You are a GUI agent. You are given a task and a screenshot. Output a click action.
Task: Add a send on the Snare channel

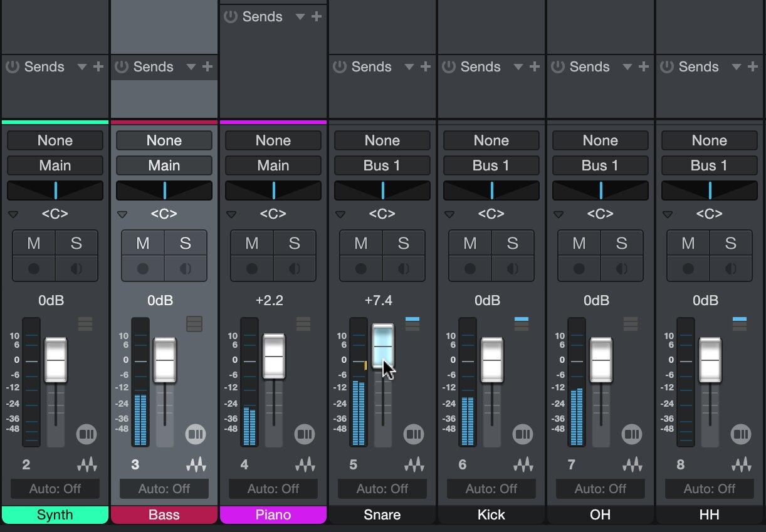pos(426,66)
